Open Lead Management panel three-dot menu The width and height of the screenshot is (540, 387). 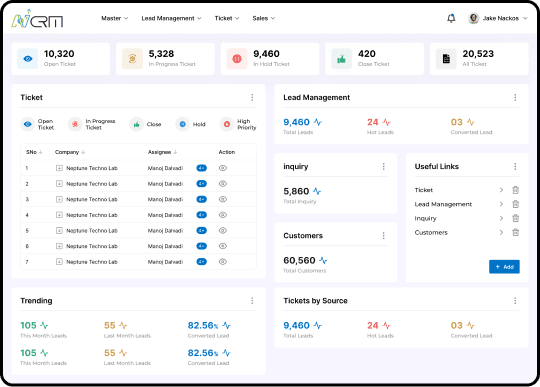click(x=515, y=97)
